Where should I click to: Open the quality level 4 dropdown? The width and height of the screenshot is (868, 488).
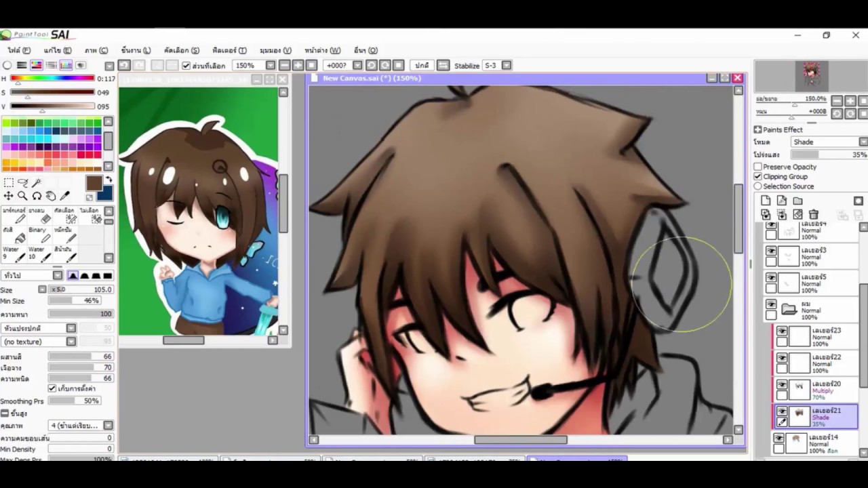coord(108,426)
